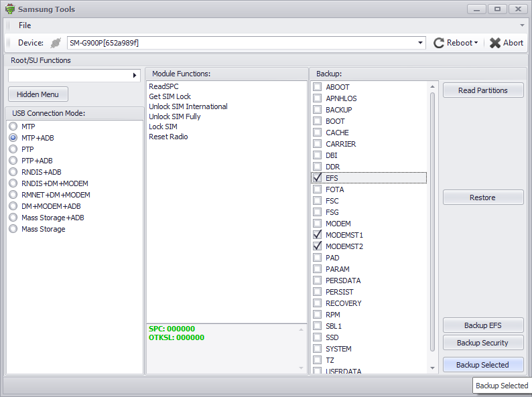Select the MTP radio button

(x=13, y=127)
